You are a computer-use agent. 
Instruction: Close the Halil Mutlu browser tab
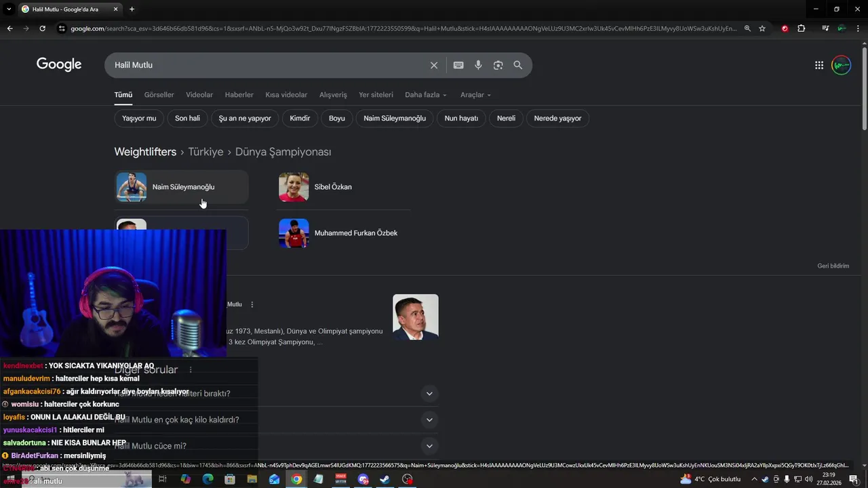(116, 9)
